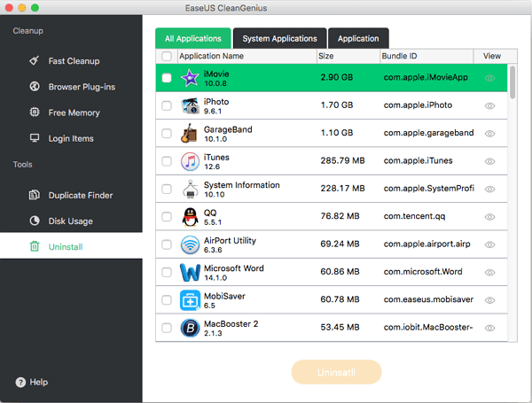
Task: Switch to the Application tab
Action: pyautogui.click(x=358, y=38)
